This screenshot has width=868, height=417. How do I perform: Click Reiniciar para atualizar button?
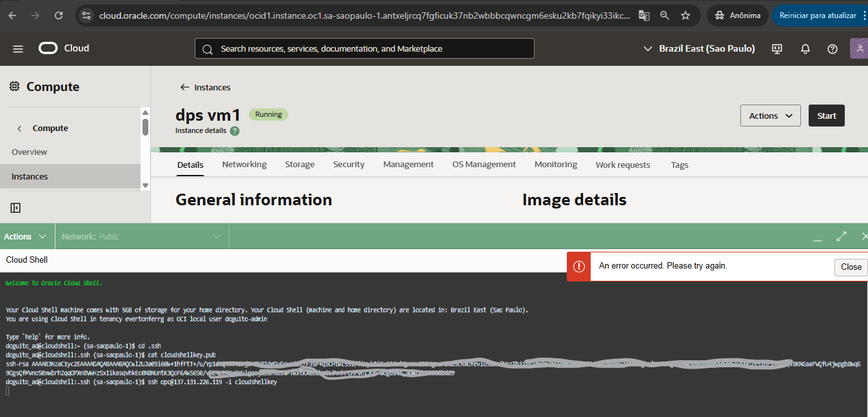817,15
